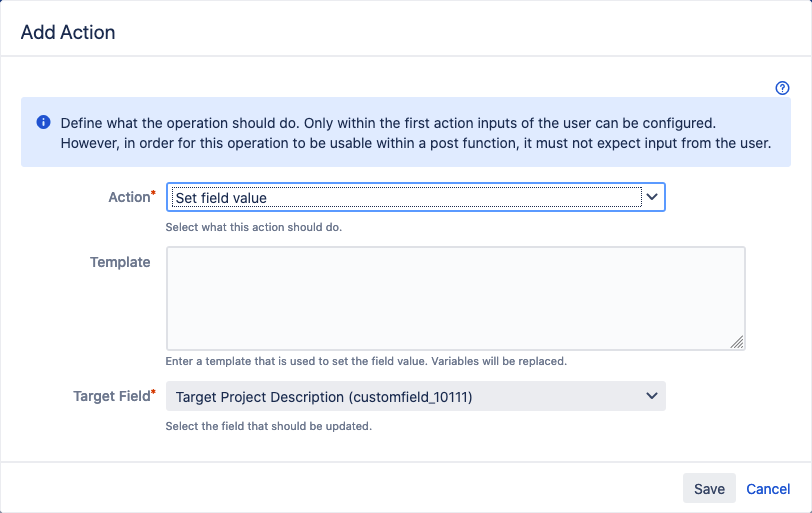Click the red asterisk beside Action label
The image size is (812, 513).
pyautogui.click(x=153, y=193)
